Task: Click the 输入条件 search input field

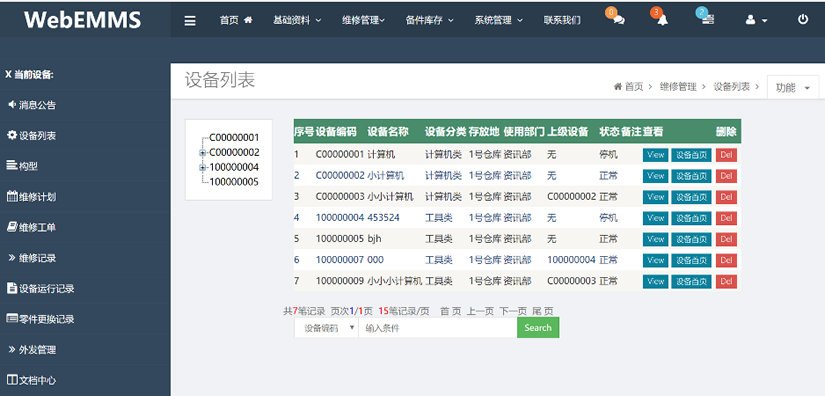Action: click(438, 328)
